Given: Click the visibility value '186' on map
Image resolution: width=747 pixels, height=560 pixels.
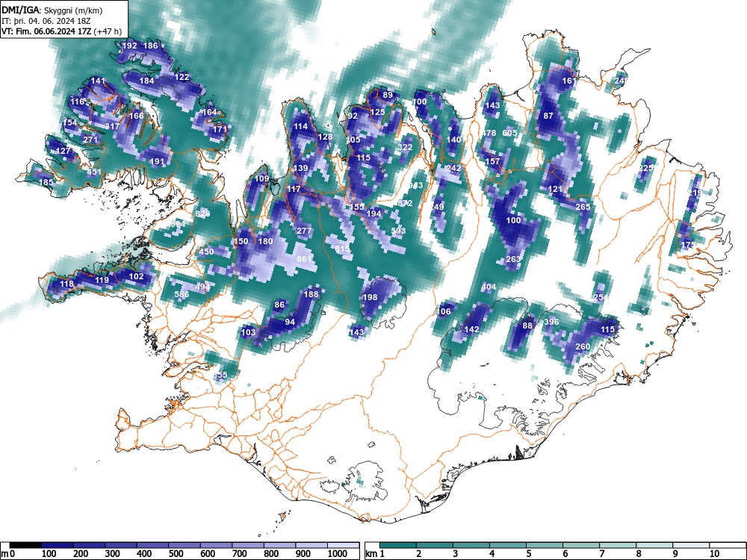Looking at the screenshot, I should 151,46.
